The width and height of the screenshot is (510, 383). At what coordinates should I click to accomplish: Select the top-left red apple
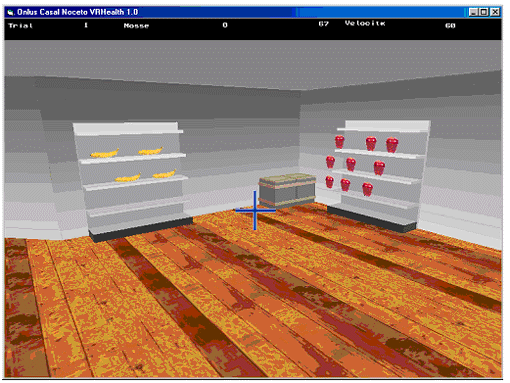coord(339,142)
